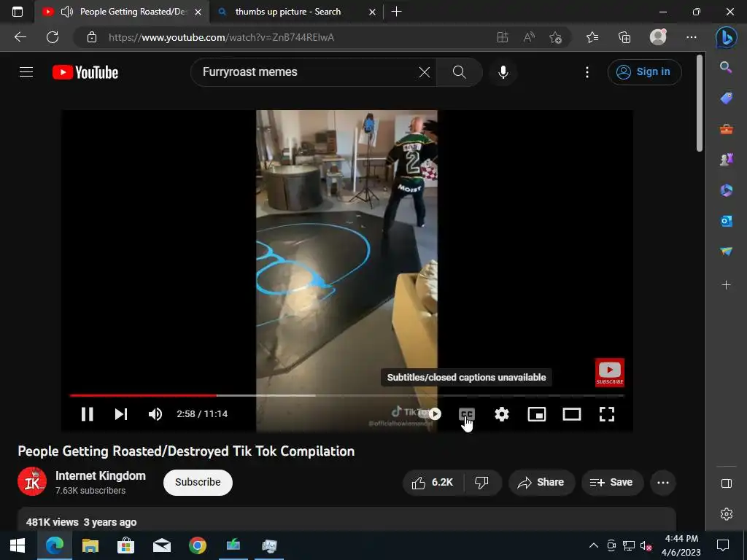Refresh the YouTube page
The height and width of the screenshot is (560, 747).
[53, 37]
